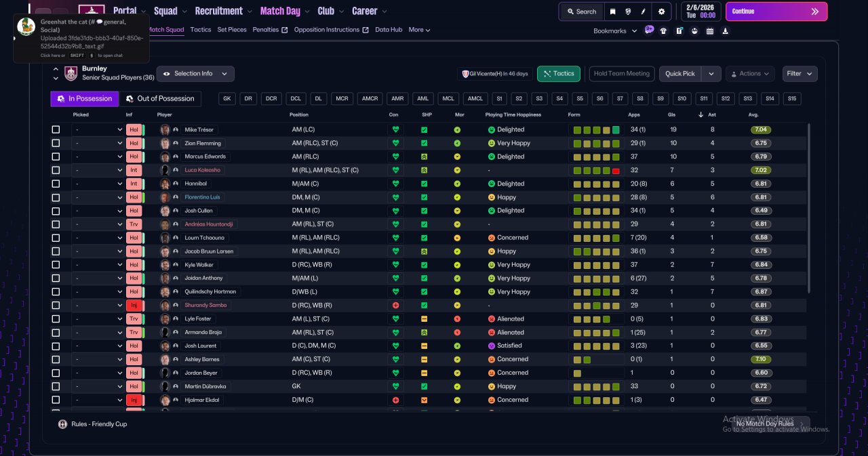Screen dimensions: 868x456
Task: Click the Search field in top bar
Action: [581, 12]
